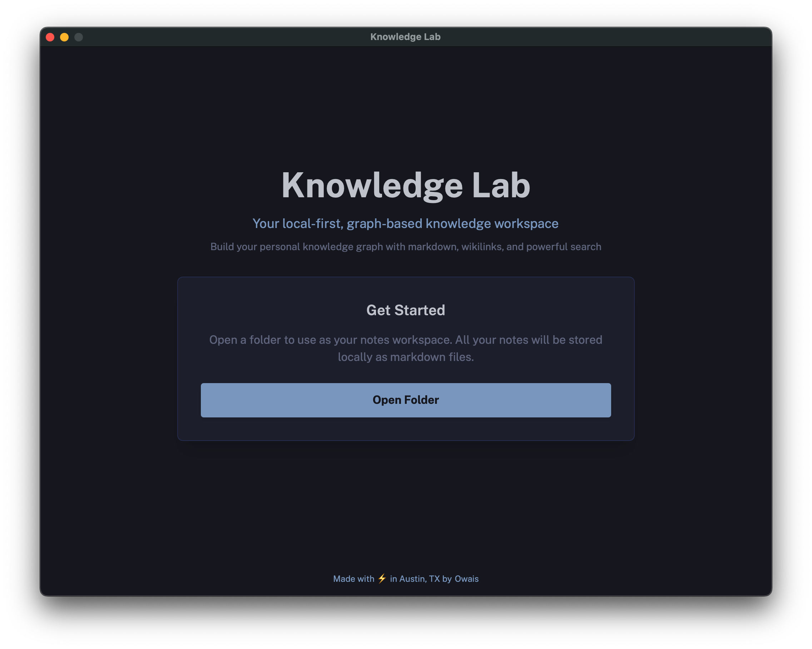Viewport: 812px width, 649px height.
Task: Click the lightning bolt icon in footer
Action: pos(382,578)
